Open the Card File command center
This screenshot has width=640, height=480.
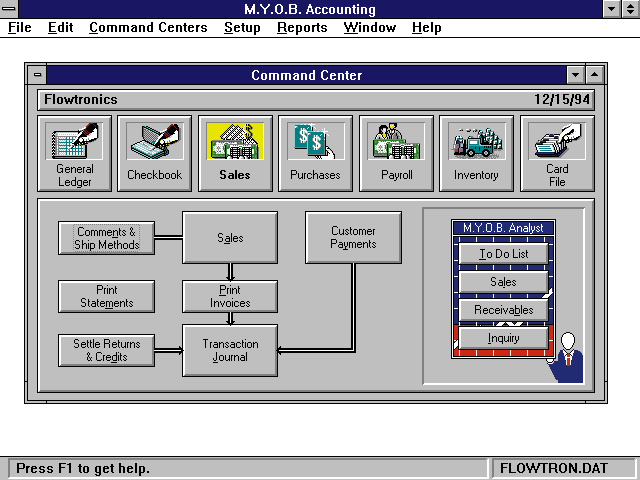[x=557, y=153]
